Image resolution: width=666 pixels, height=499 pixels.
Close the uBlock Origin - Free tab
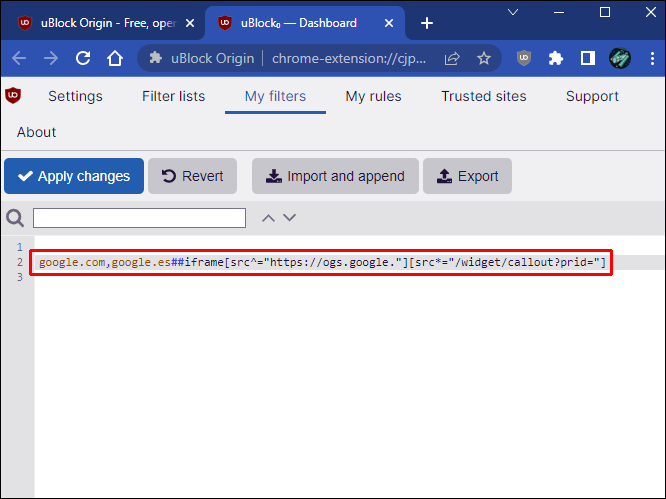pyautogui.click(x=190, y=23)
